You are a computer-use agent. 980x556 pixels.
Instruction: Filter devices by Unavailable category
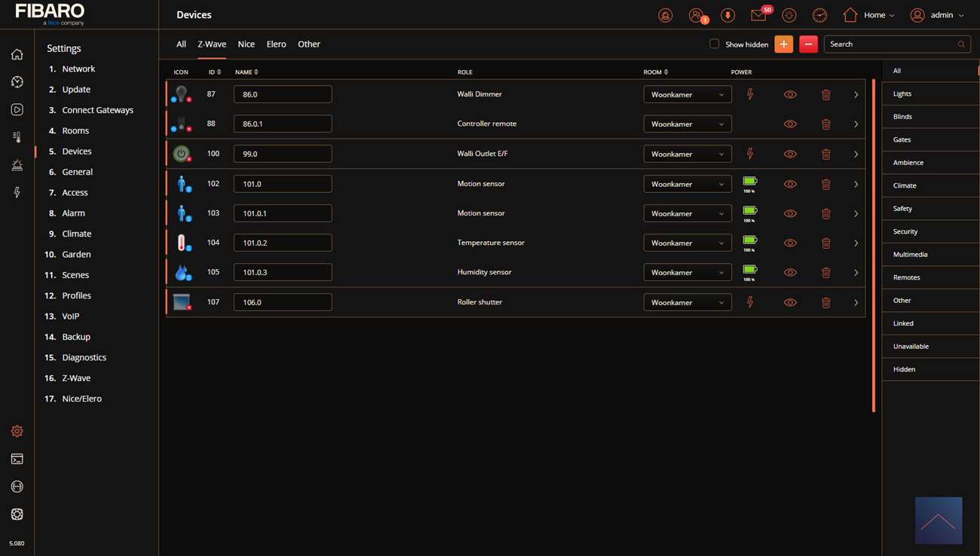911,347
